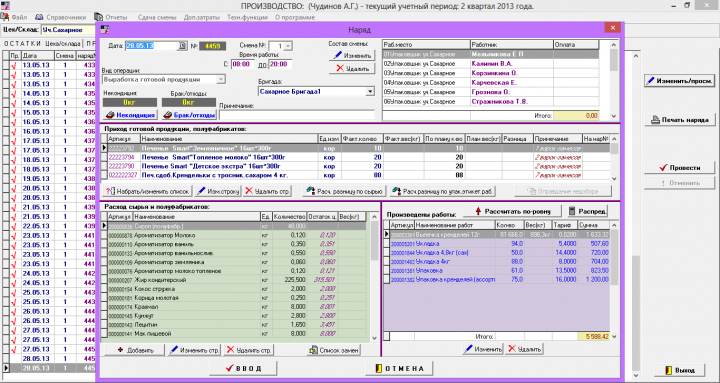Click the red checkmark icon on Провести
The image size is (720, 383).
[663, 168]
